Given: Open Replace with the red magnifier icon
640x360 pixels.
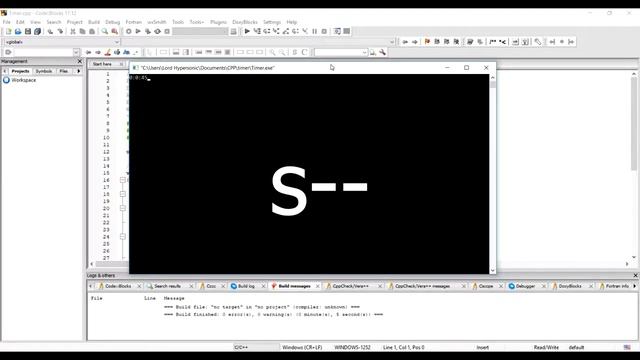Looking at the screenshot, I should coord(115,31).
